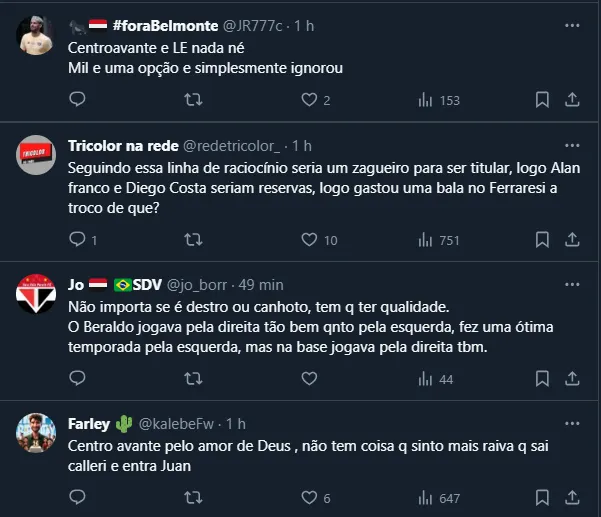
Task: Click Tricolor na rede avatar
Action: (x=36, y=155)
